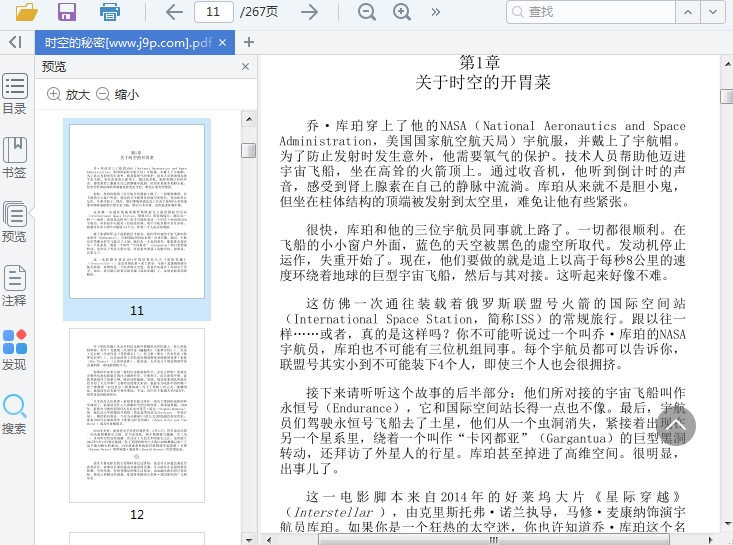Zoom out with the minus magnifier in the toolbar
733x545 pixels.
click(366, 12)
